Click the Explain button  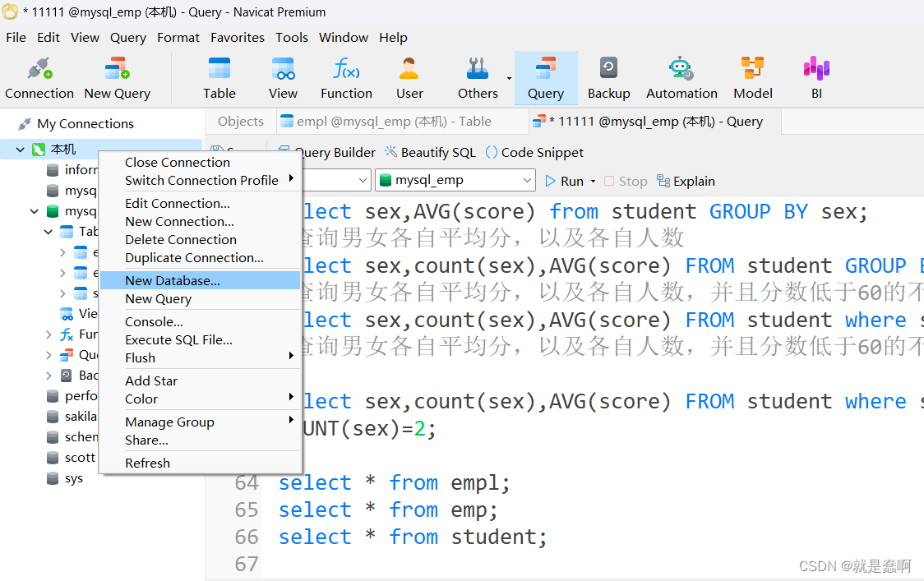686,181
